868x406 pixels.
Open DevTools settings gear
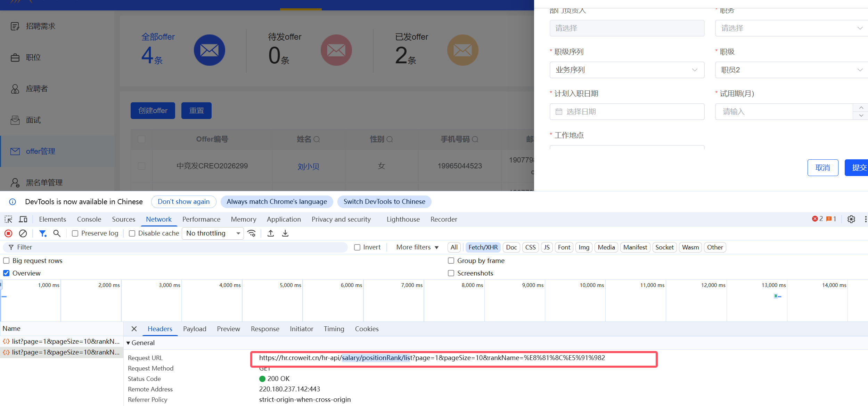(x=851, y=219)
